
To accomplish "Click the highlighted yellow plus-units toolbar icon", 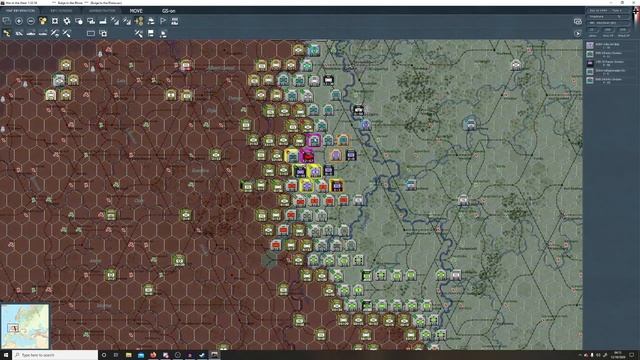I will click(139, 21).
